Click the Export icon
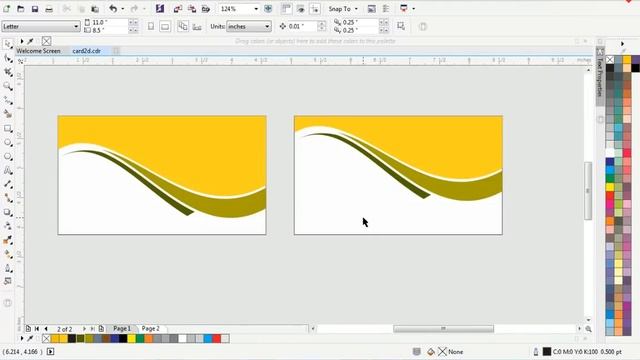The width and height of the screenshot is (640, 360). [x=191, y=9]
